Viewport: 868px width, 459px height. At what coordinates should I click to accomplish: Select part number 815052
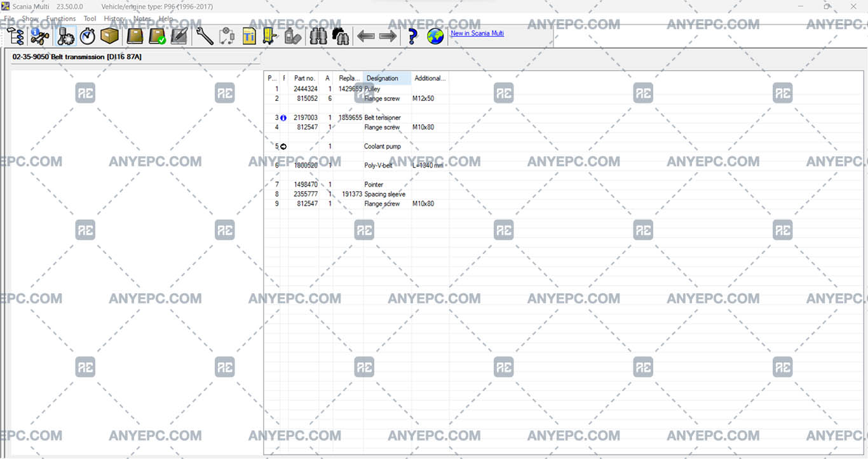click(x=308, y=98)
